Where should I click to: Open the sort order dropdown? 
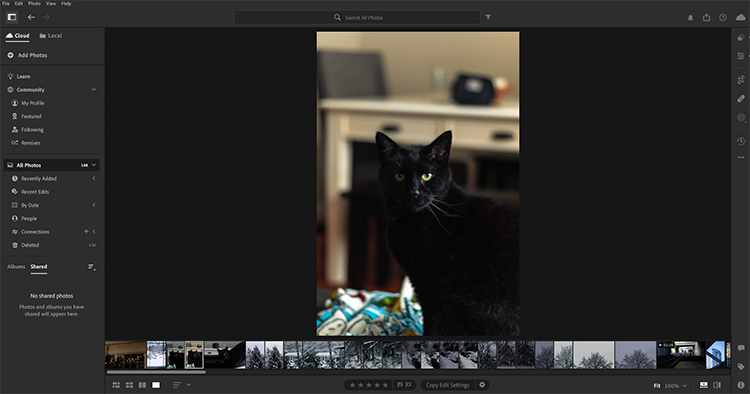181,385
